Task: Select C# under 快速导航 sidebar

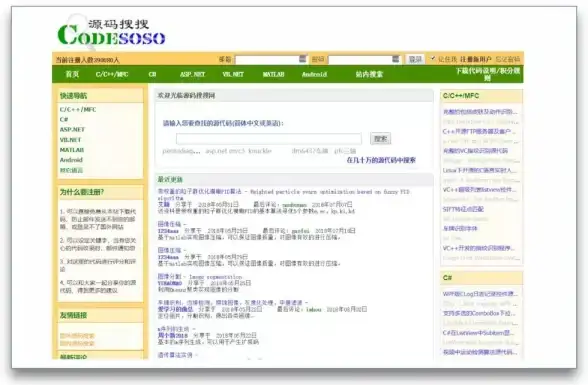Action: [64, 119]
